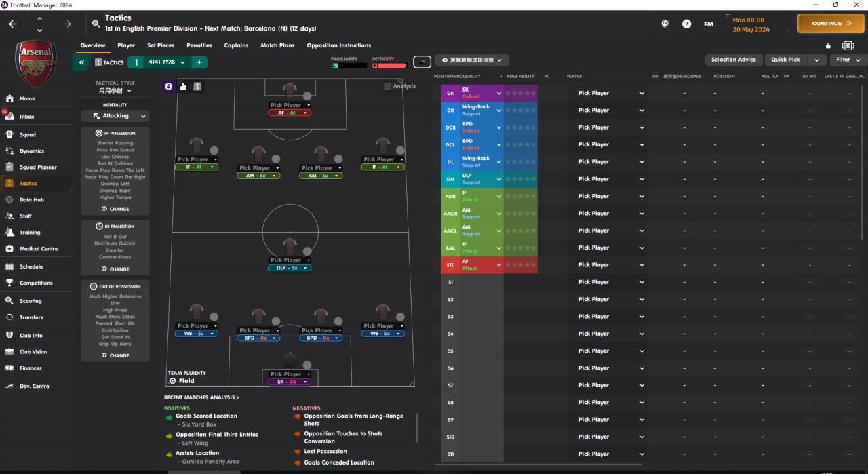The width and height of the screenshot is (868, 474).
Task: Open the Medical Centre
Action: point(39,248)
